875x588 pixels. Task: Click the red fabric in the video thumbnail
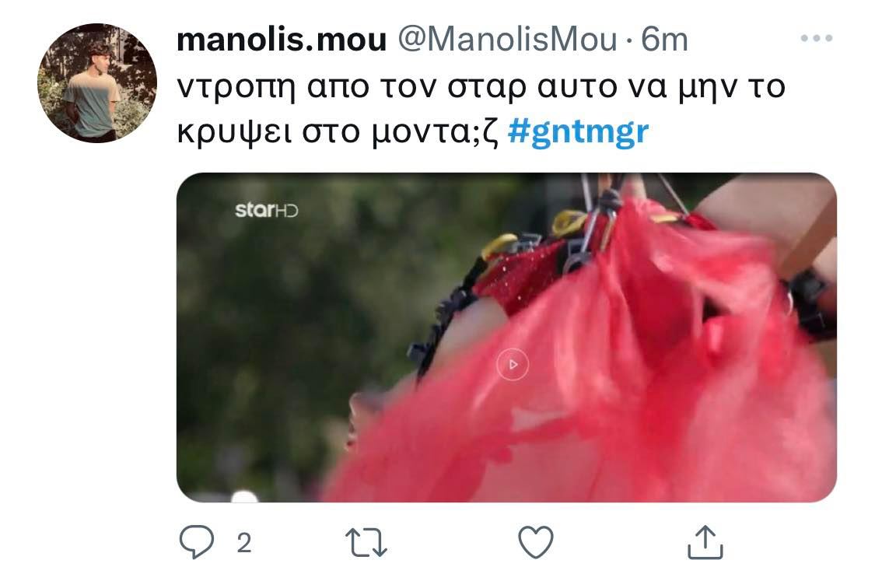[614, 390]
